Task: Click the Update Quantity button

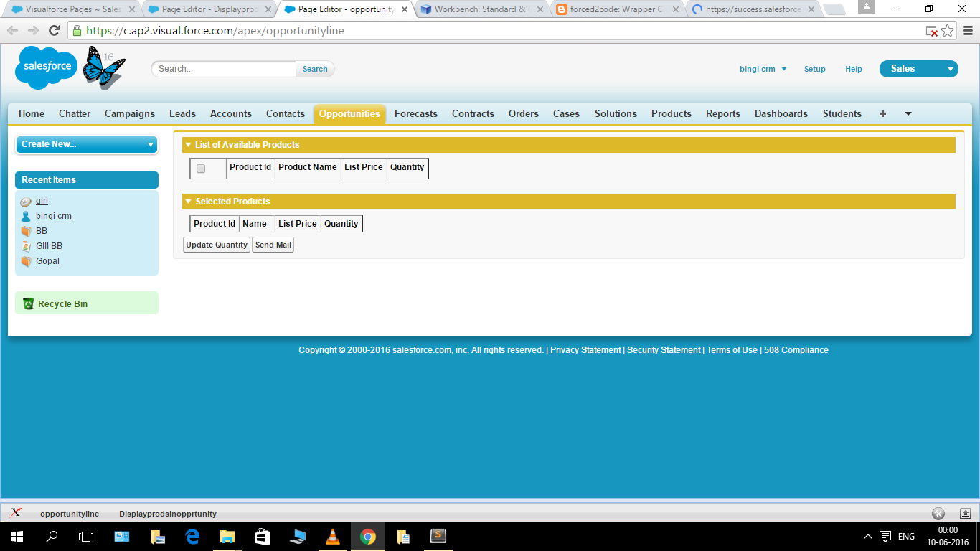Action: pos(217,245)
